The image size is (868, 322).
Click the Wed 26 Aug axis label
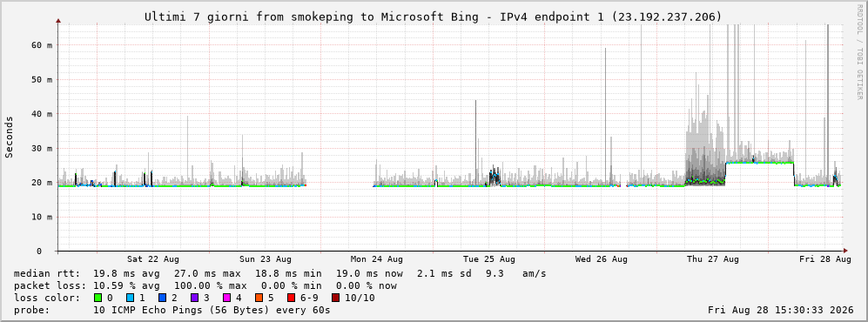tap(602, 259)
